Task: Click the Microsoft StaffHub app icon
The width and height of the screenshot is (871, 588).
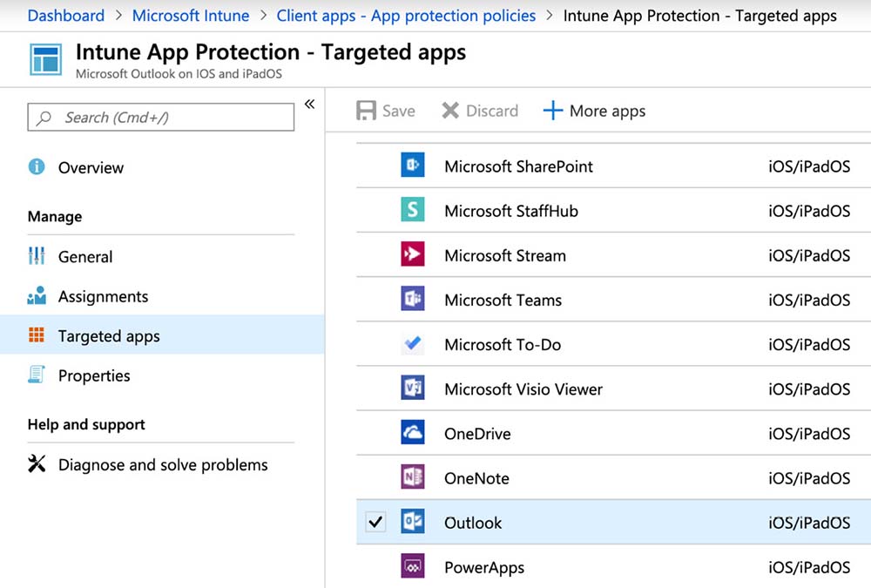Action: pos(413,210)
